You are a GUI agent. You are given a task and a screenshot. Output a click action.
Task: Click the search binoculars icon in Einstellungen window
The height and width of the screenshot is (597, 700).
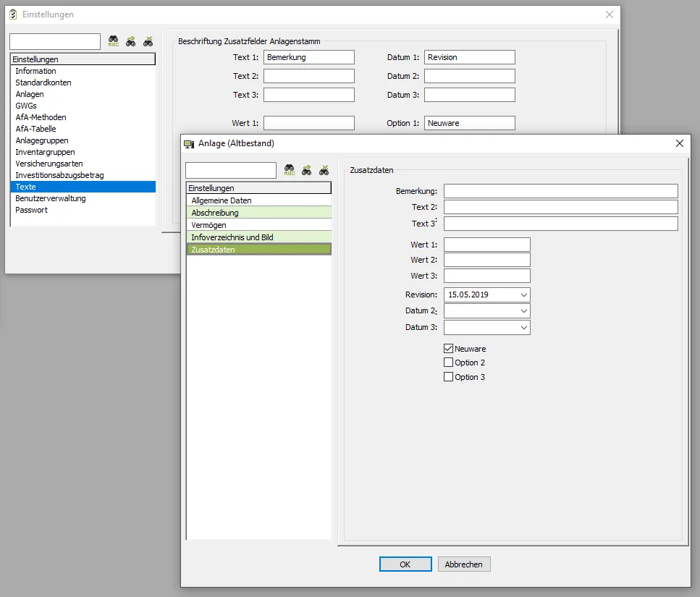tap(114, 41)
